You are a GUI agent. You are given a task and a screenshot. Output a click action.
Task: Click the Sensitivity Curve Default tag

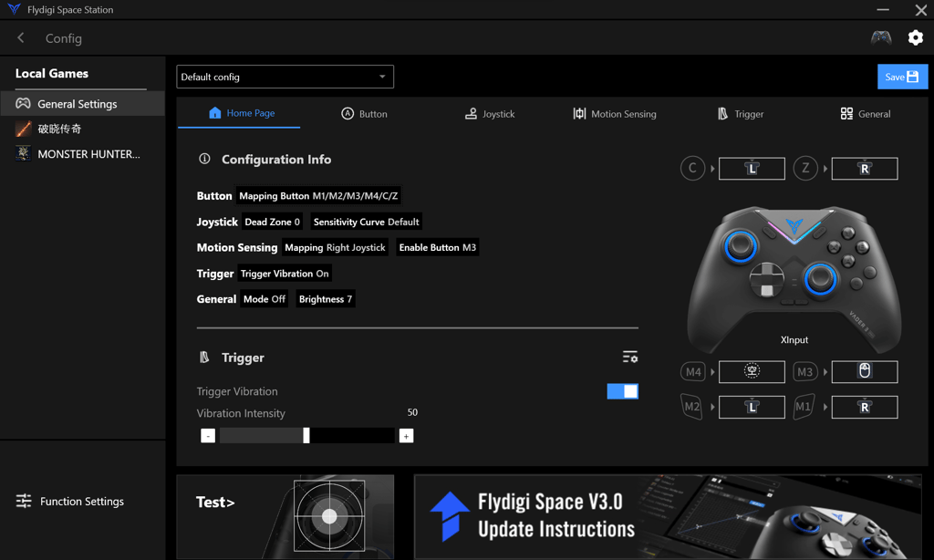[x=367, y=222]
